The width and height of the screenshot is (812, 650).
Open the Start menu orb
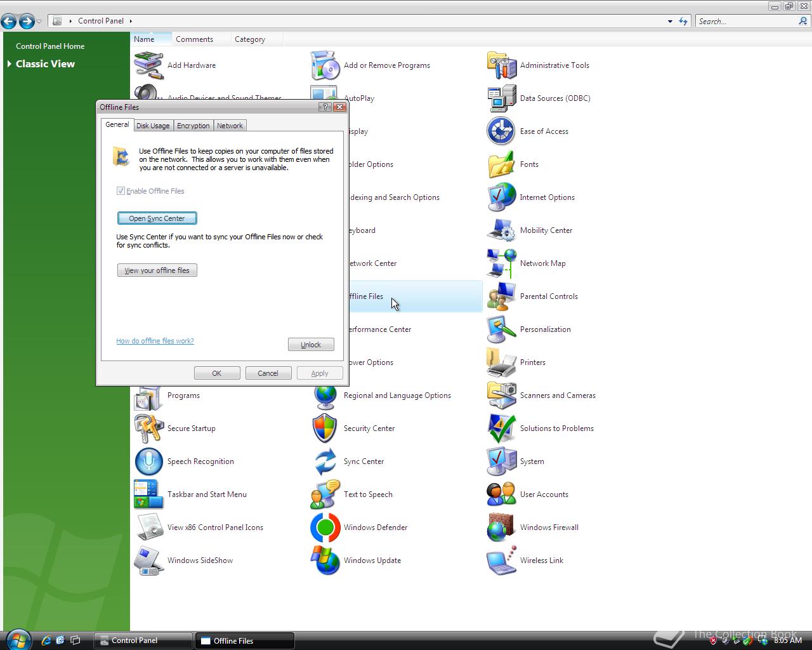coord(18,640)
